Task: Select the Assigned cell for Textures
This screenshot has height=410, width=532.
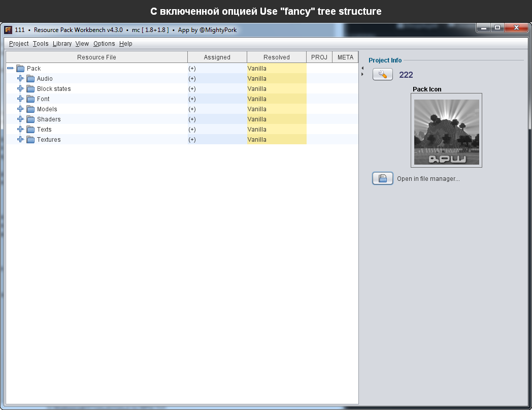Action: coord(217,140)
